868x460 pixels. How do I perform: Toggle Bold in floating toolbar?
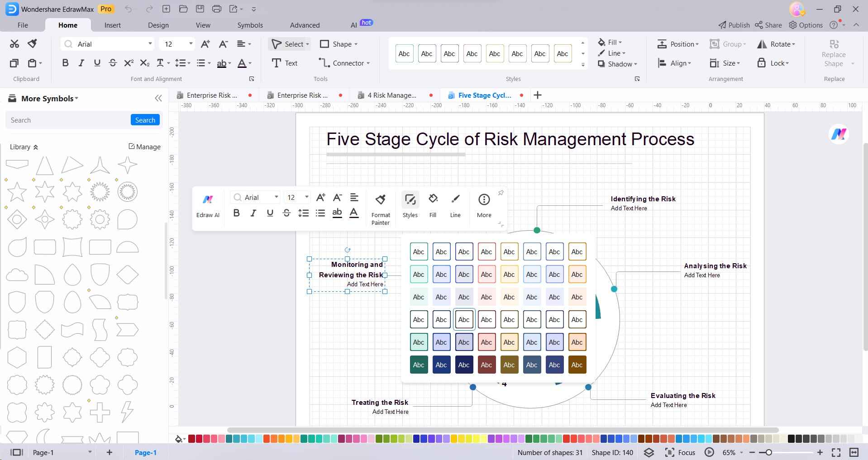tap(236, 213)
